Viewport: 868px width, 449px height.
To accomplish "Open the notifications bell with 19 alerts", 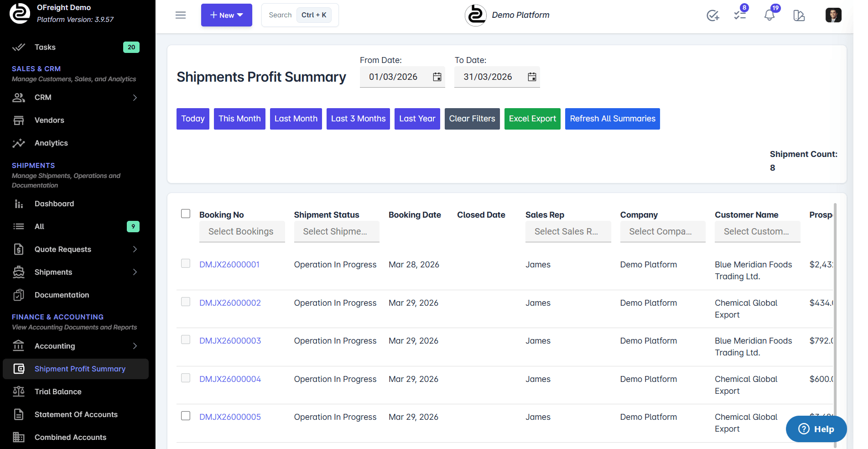I will (769, 15).
